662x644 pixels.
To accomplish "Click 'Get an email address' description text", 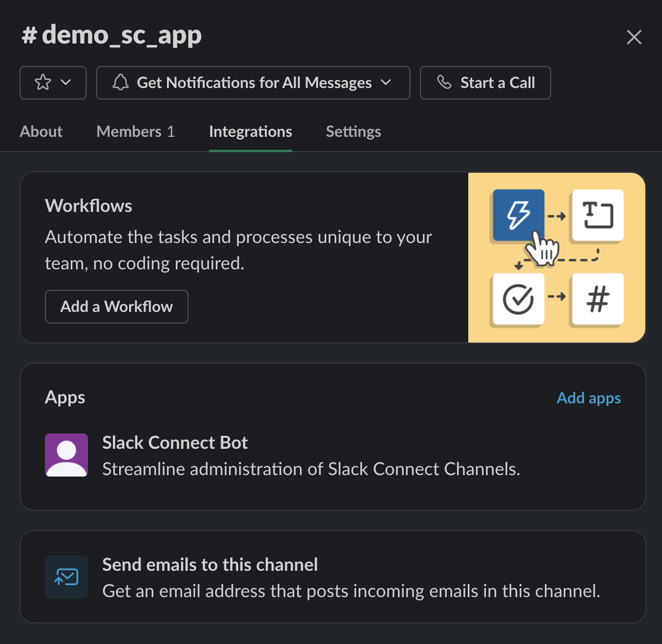I will pos(352,591).
